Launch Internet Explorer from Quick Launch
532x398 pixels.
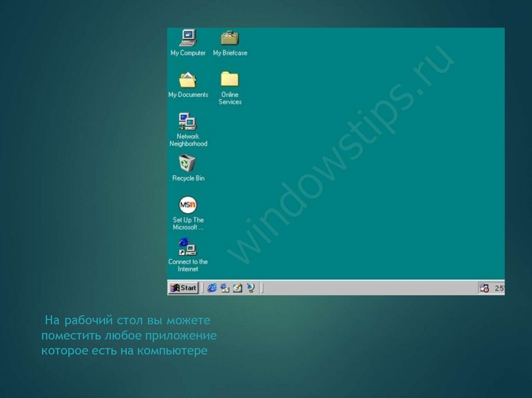(212, 288)
